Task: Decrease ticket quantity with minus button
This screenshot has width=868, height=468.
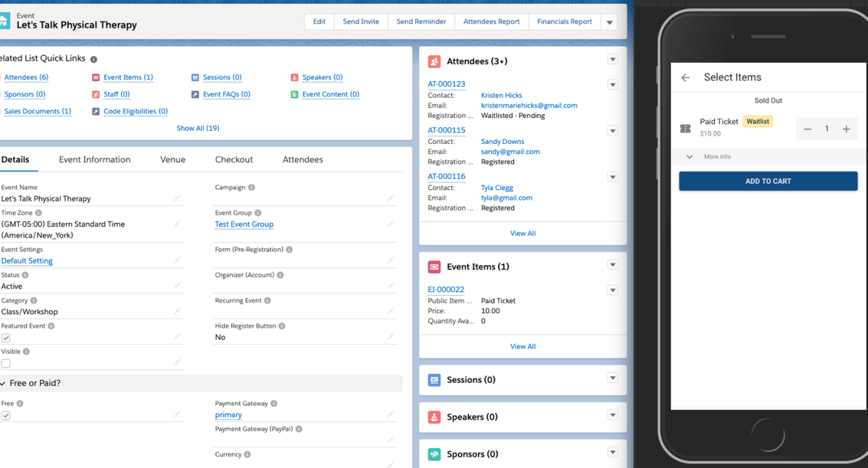Action: (x=808, y=129)
